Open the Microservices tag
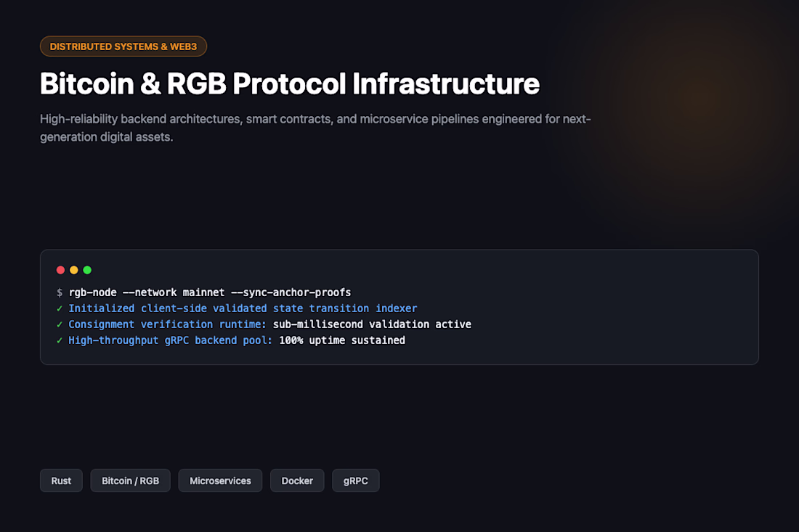 click(x=220, y=480)
